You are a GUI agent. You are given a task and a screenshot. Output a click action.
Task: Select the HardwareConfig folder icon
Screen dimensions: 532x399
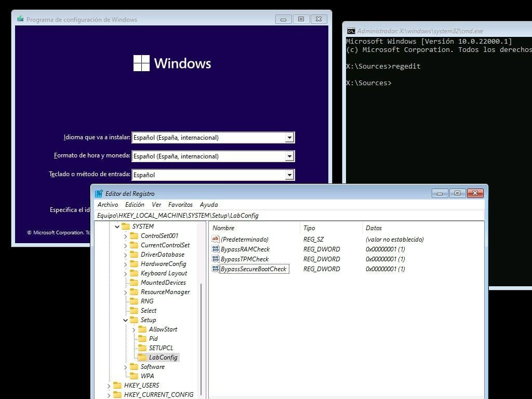(135, 263)
